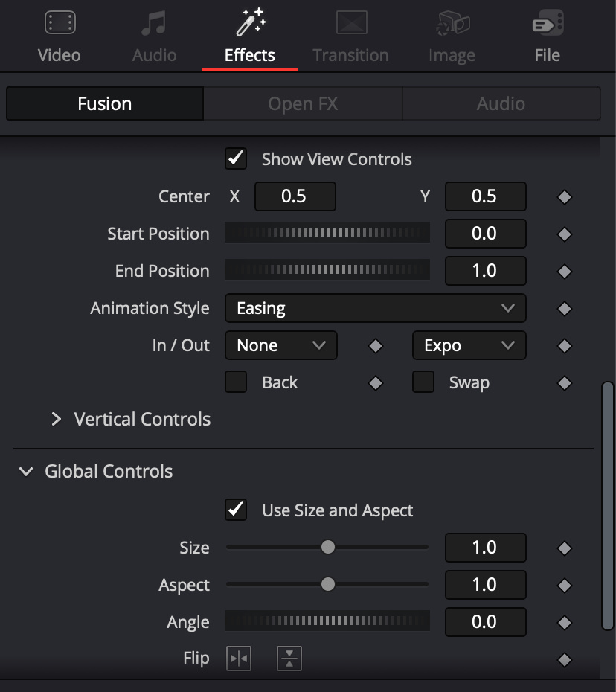Viewport: 616px width, 692px height.
Task: Open the Animation Style Easing dropdown
Action: [x=376, y=308]
